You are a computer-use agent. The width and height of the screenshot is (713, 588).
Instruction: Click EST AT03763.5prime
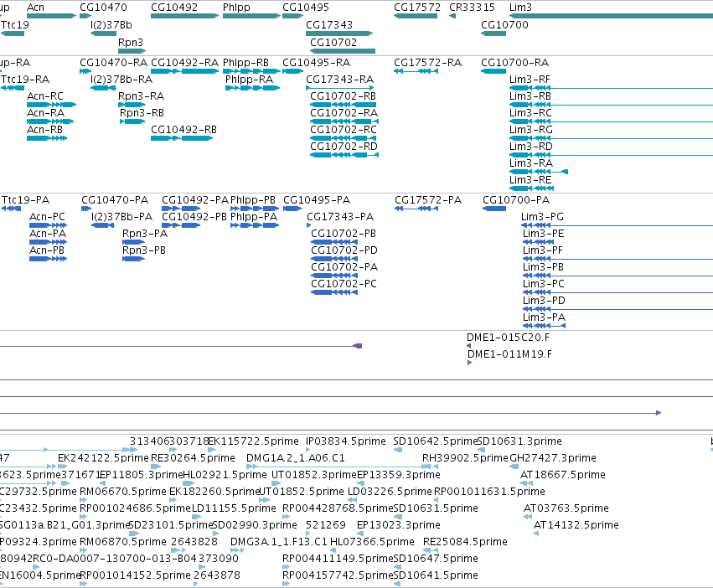[x=566, y=508]
